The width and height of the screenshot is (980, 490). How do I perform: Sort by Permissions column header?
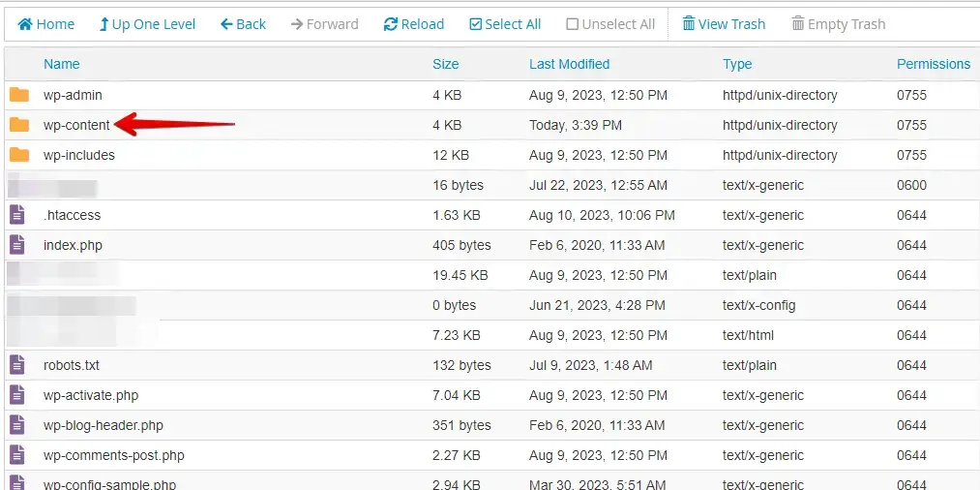point(934,64)
